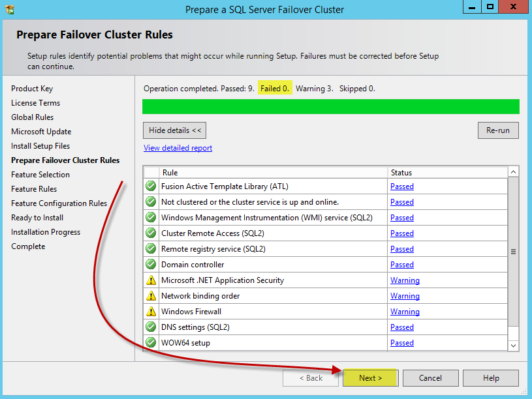Select Microsoft Update step in sidebar
Image resolution: width=532 pixels, height=399 pixels.
(41, 132)
